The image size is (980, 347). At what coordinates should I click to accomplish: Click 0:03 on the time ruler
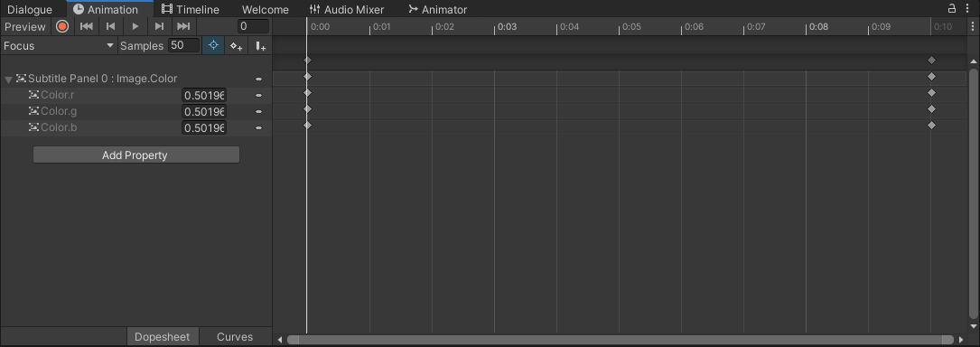(507, 26)
